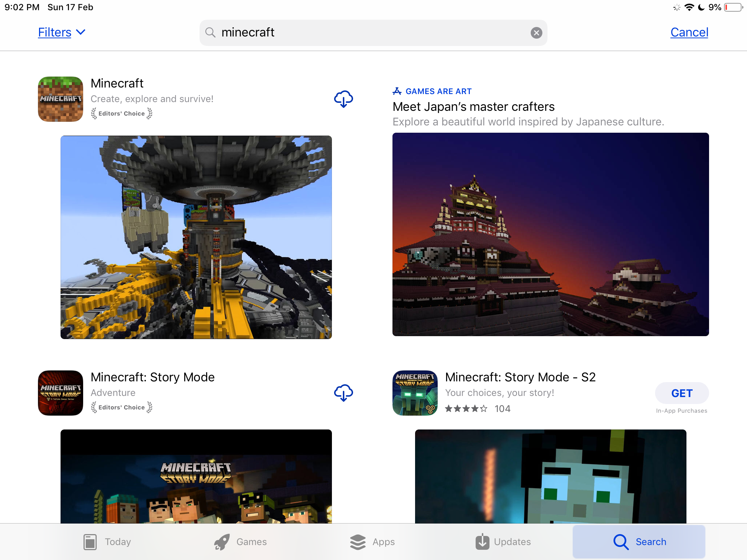
Task: Select the Search tab
Action: coord(639,542)
